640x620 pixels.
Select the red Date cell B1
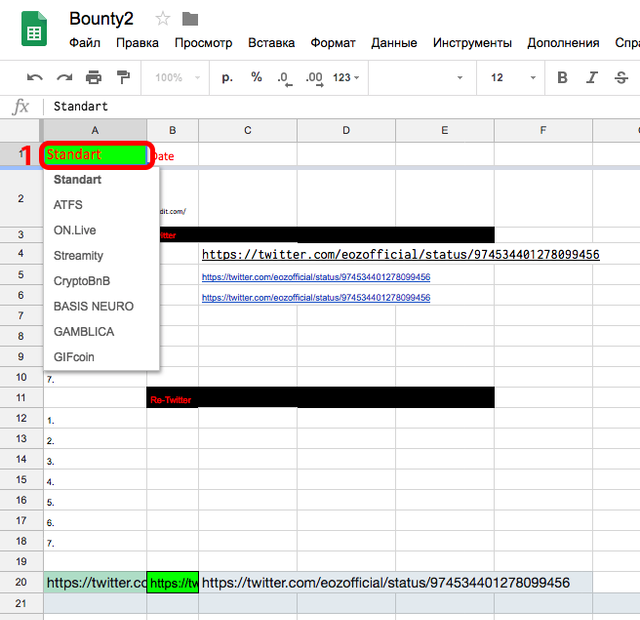click(173, 155)
